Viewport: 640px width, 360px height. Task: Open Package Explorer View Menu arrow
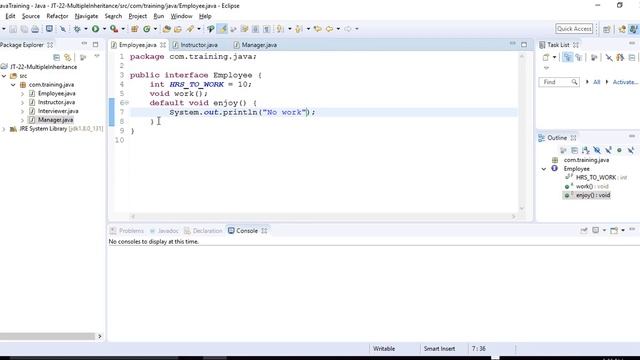pos(97,56)
